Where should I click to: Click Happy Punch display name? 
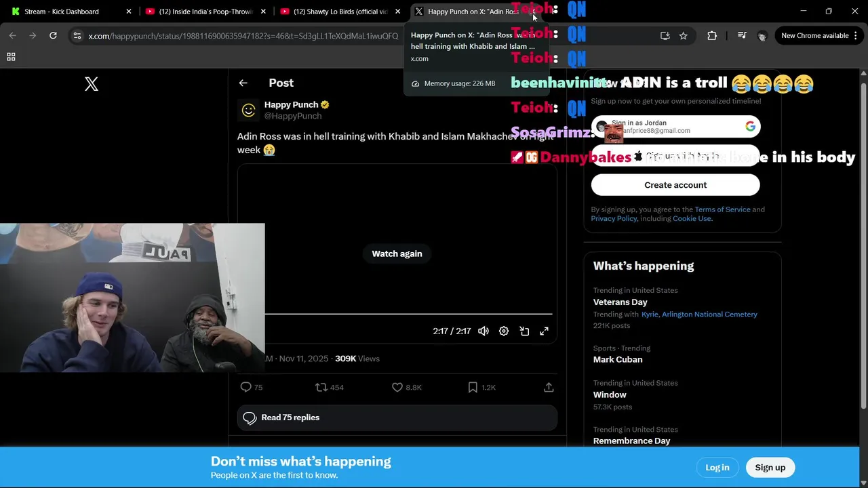[x=291, y=104]
